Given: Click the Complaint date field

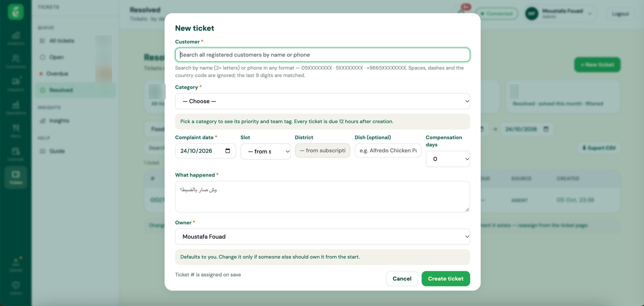Looking at the screenshot, I should tap(205, 151).
